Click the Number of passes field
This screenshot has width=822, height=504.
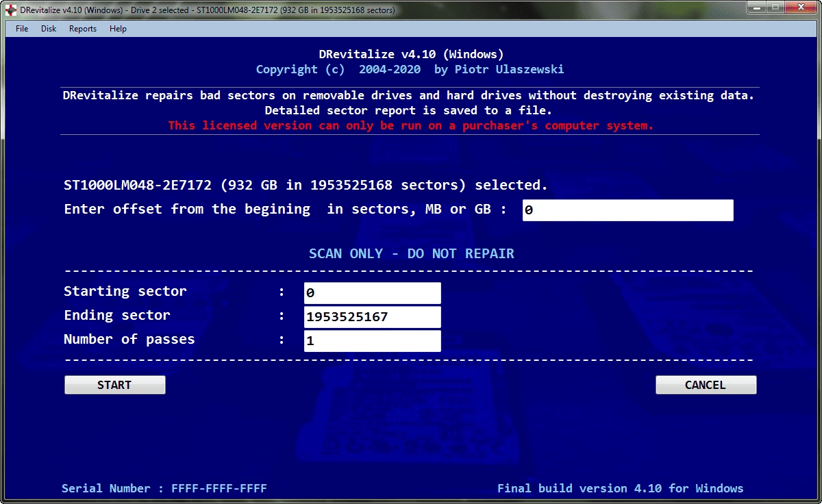(372, 341)
